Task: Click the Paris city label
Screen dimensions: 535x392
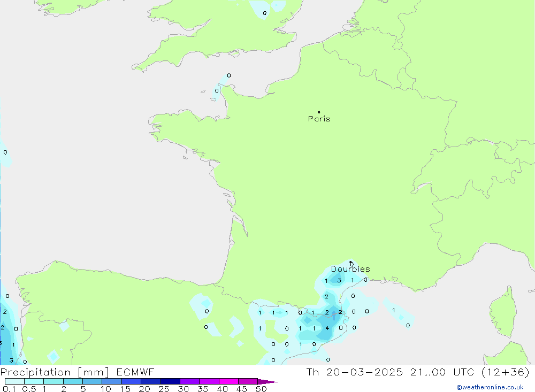Action: (319, 119)
